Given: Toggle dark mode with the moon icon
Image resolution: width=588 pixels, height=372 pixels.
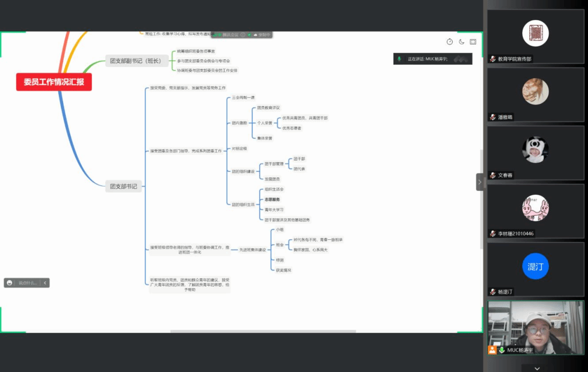Looking at the screenshot, I should [461, 42].
